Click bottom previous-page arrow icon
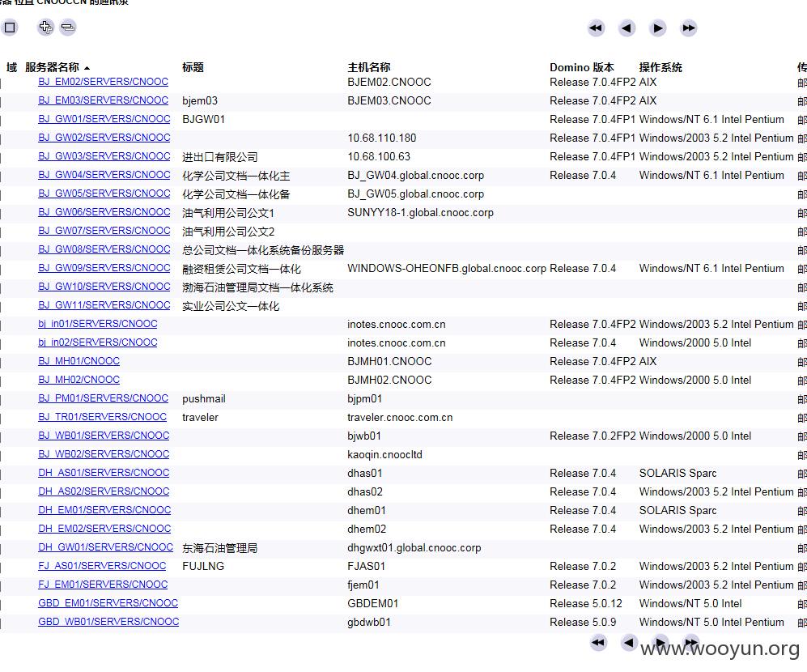 [x=628, y=642]
